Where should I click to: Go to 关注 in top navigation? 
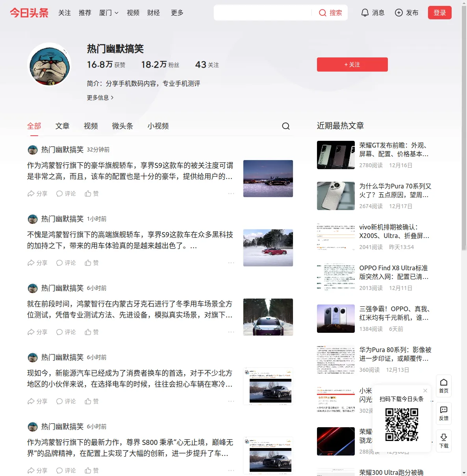point(65,13)
